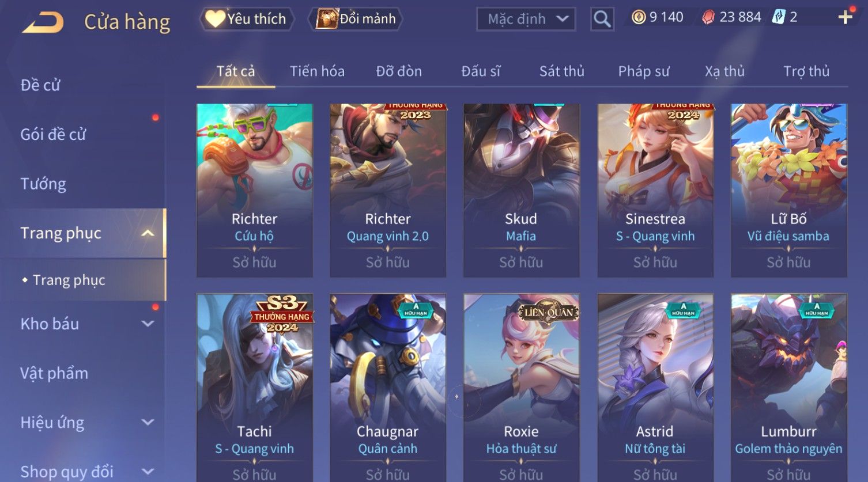Screen dimensions: 868x482
Task: Click the plus icon to add currency
Action: 845,17
